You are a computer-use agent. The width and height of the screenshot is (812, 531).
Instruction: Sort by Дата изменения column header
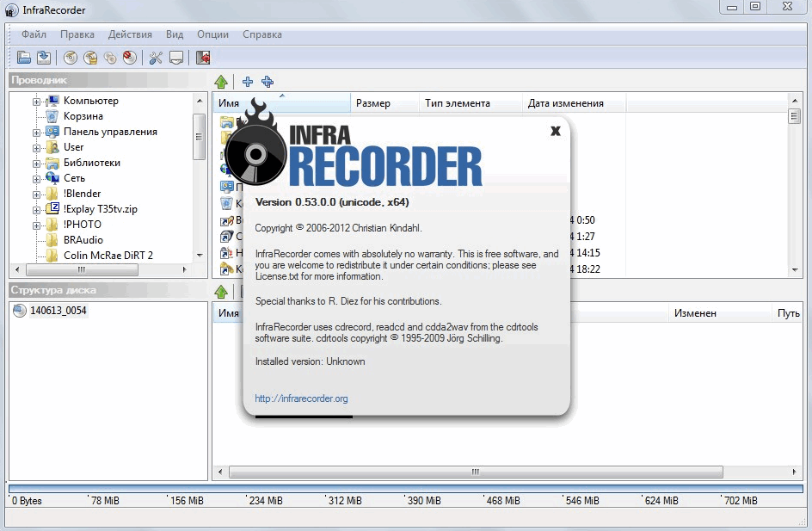574,103
